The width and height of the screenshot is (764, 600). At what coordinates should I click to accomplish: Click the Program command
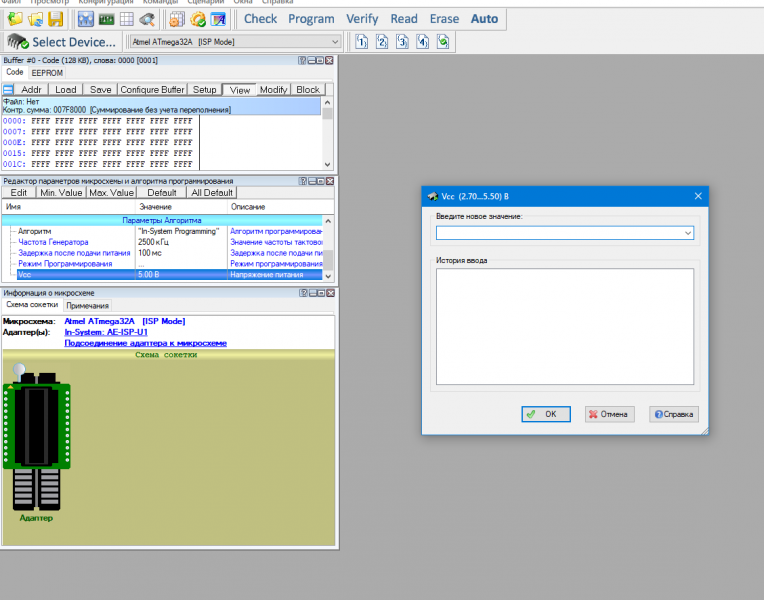311,19
